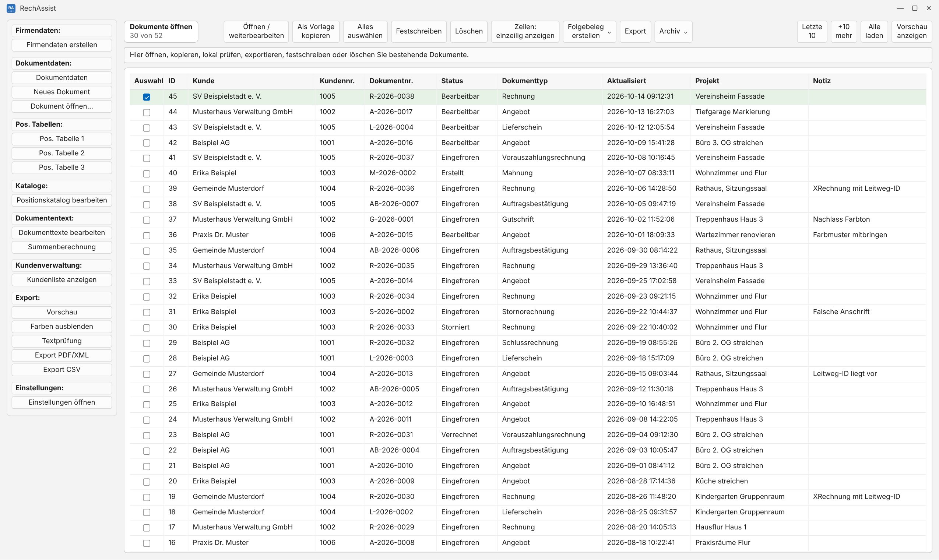Click the Löschen button
The height and width of the screenshot is (560, 939).
click(x=469, y=31)
